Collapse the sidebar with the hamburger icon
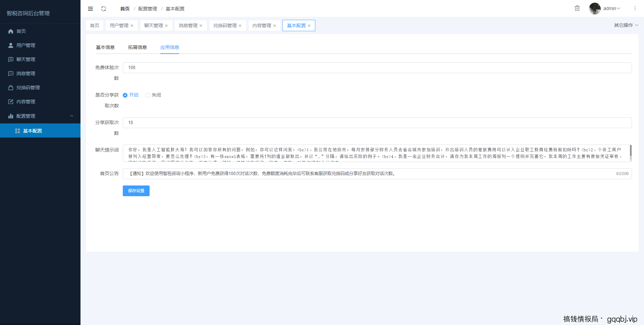This screenshot has height=325, width=644. (x=90, y=9)
